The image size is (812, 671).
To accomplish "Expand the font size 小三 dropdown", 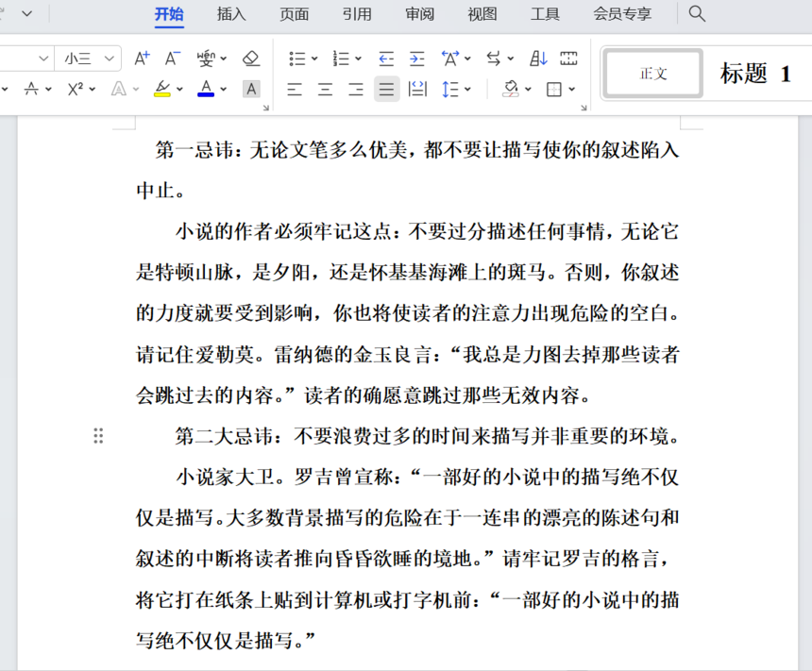I will pos(110,59).
